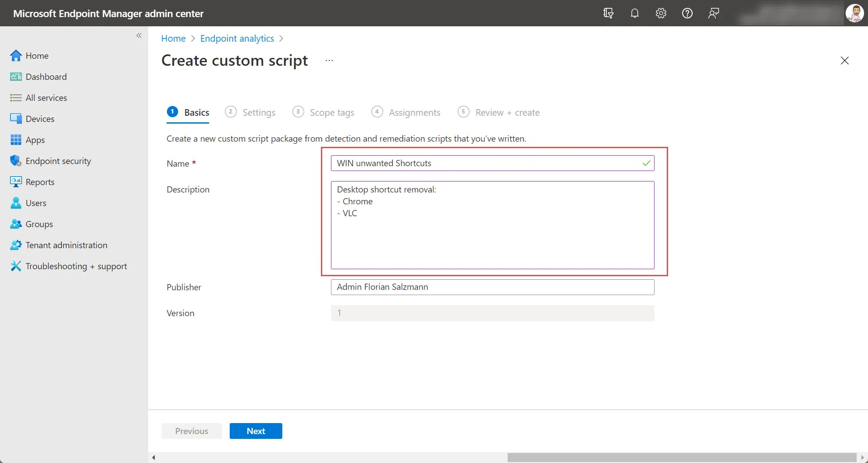This screenshot has height=463, width=868.
Task: Open the feedback icon in header
Action: tap(713, 13)
